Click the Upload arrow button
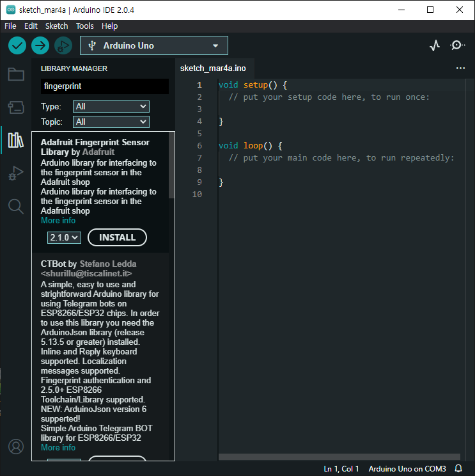This screenshot has width=475, height=476. [x=40, y=45]
